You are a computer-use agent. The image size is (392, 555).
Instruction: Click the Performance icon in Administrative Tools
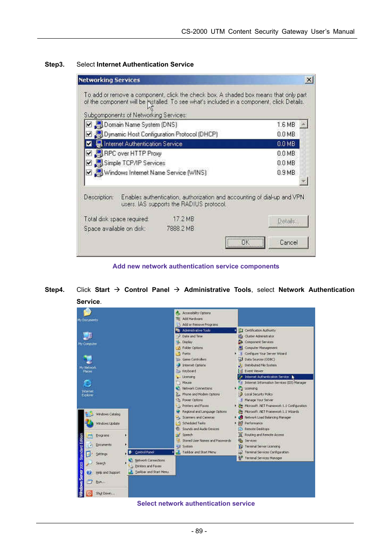click(240, 423)
